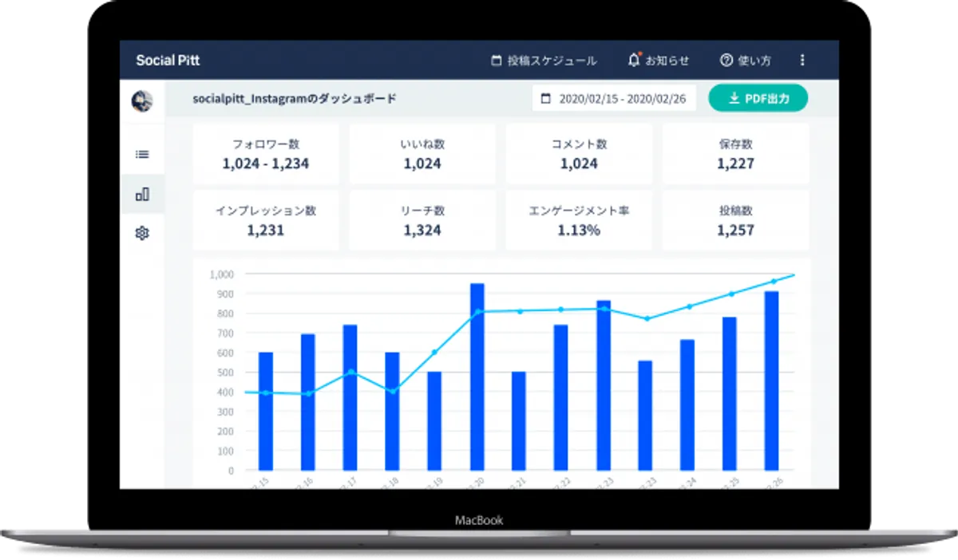
Task: Click the 投稿数 card
Action: coord(735,220)
